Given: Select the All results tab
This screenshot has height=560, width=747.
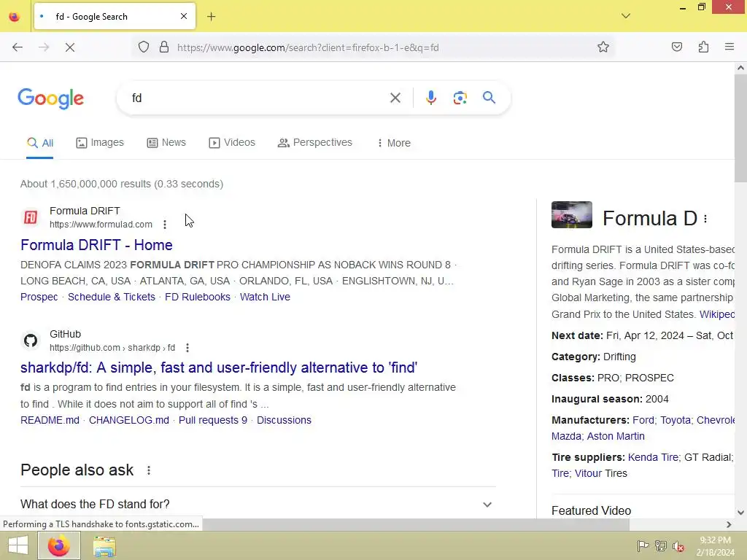Looking at the screenshot, I should coord(40,143).
